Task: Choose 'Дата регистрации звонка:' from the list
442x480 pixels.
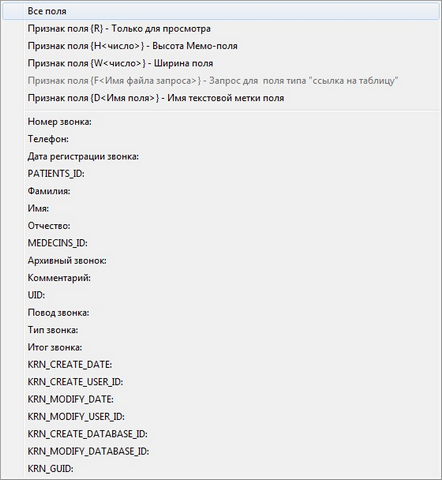Action: coord(221,156)
